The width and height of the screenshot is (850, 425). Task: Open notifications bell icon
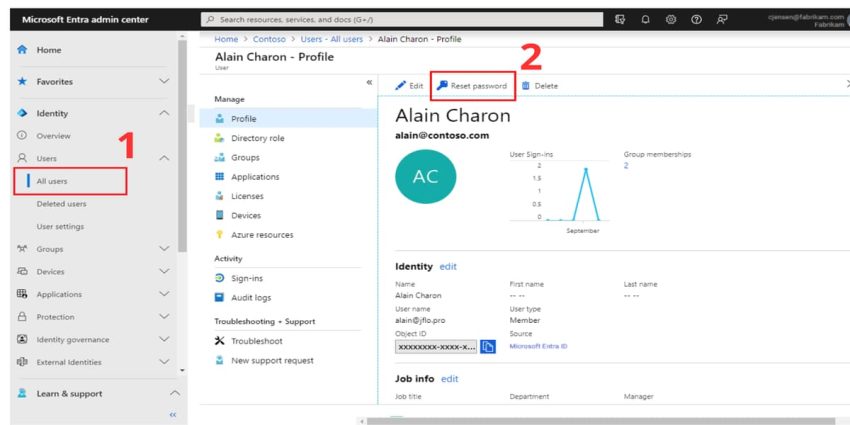(x=645, y=20)
